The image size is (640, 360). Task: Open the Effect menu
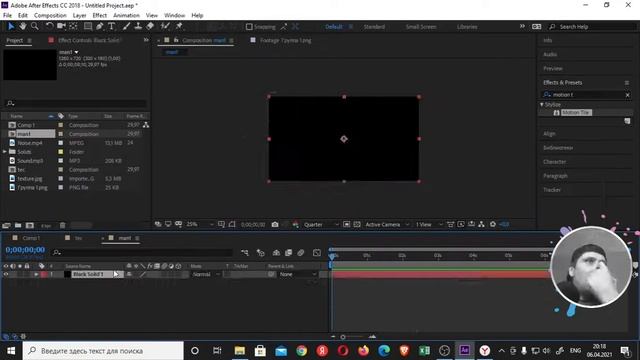click(100, 16)
